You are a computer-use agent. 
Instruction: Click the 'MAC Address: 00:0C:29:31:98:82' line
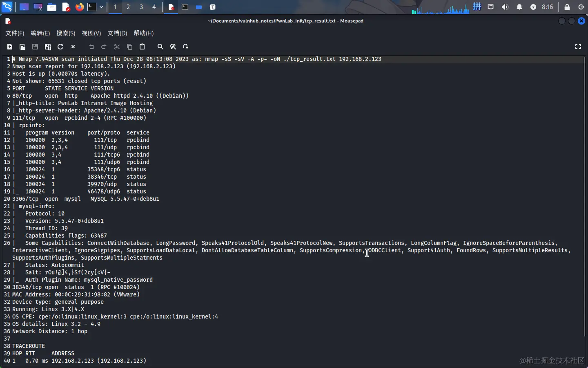pos(76,294)
